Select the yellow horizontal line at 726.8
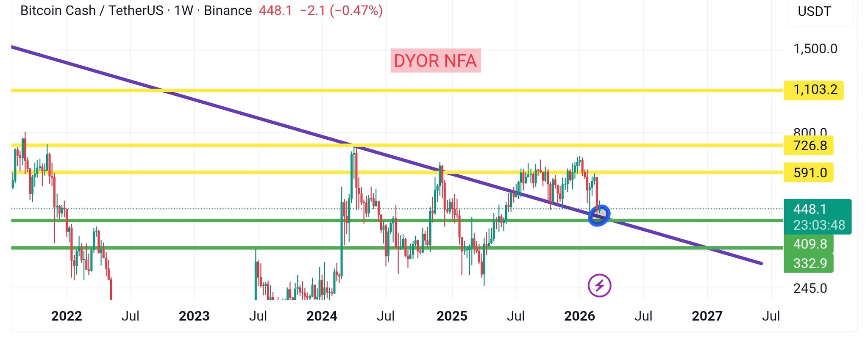The height and width of the screenshot is (345, 868). click(397, 145)
